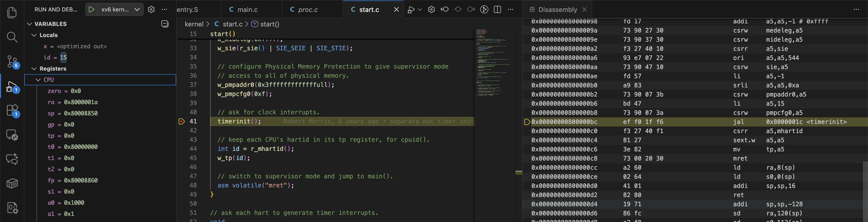Open Disassembly panel more actions ellipsis
The height and width of the screenshot is (222, 868).
click(856, 9)
